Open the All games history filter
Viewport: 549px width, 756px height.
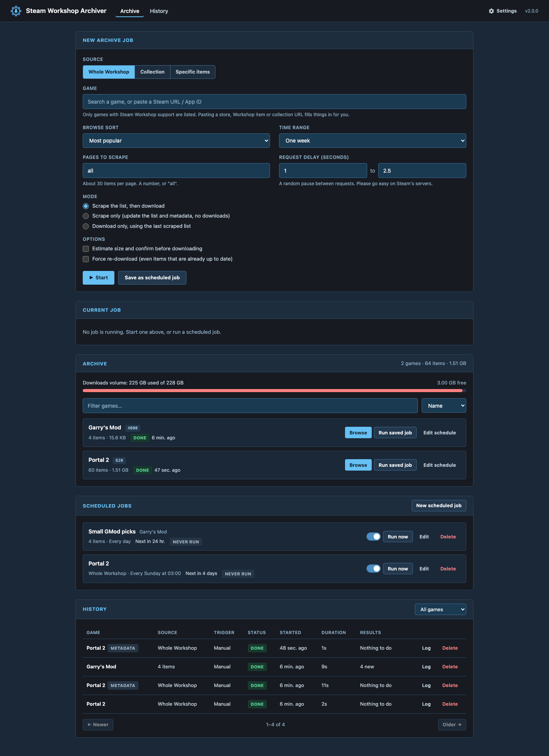point(440,609)
